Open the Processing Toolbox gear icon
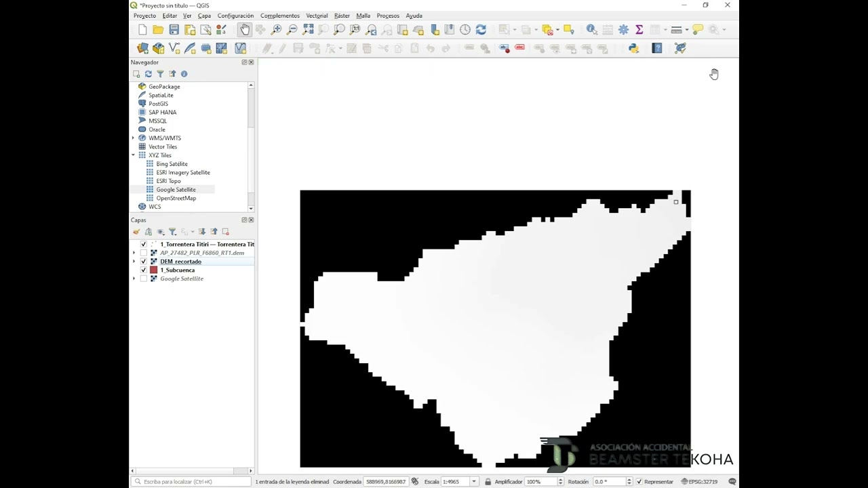868x488 pixels. [623, 30]
